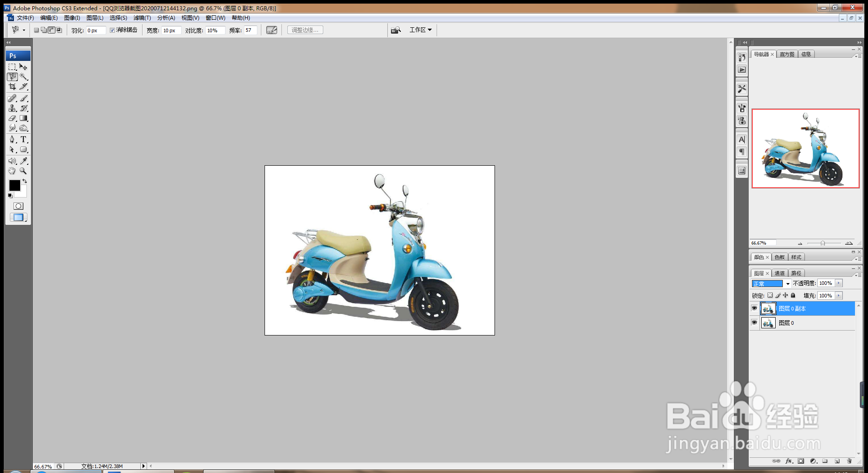This screenshot has height=473, width=868.
Task: Select the Spot Healing Brush tool
Action: 12,98
